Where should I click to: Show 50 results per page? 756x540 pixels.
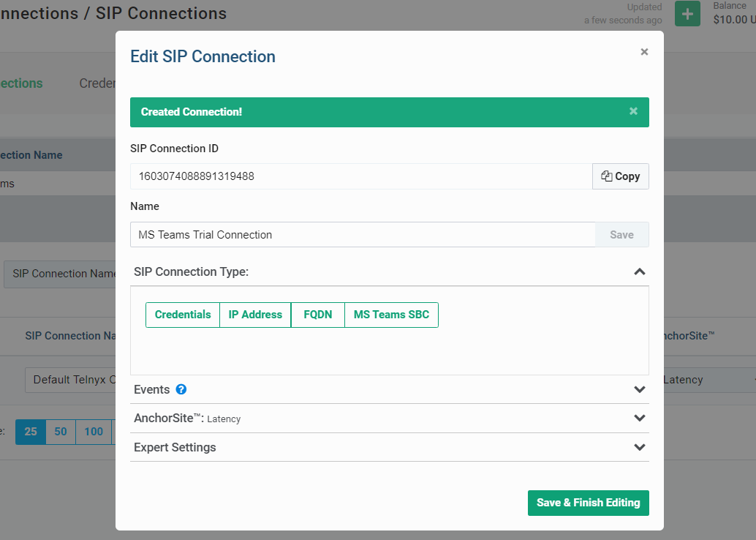point(60,432)
